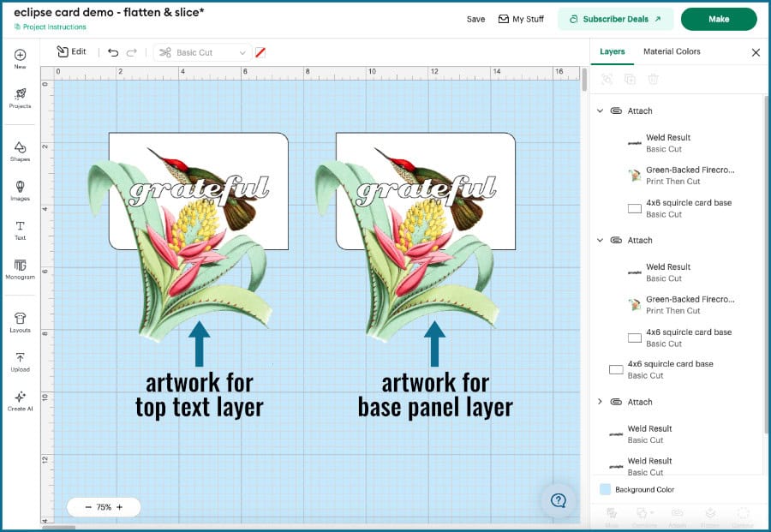The height and width of the screenshot is (532, 771).
Task: Select the 'artwork for base panel layer' caption
Action: pyautogui.click(x=435, y=395)
